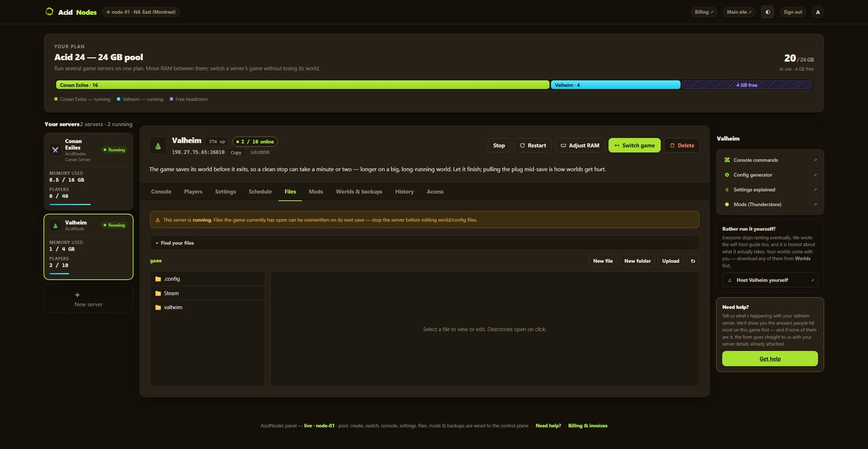Click the Config generator gear icon
868x449 pixels.
pyautogui.click(x=727, y=175)
